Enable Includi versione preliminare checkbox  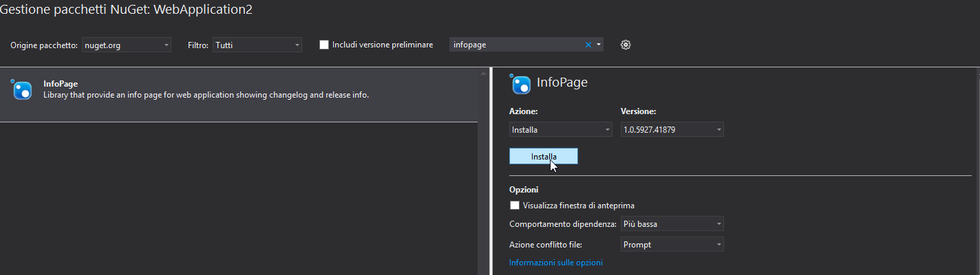[324, 45]
